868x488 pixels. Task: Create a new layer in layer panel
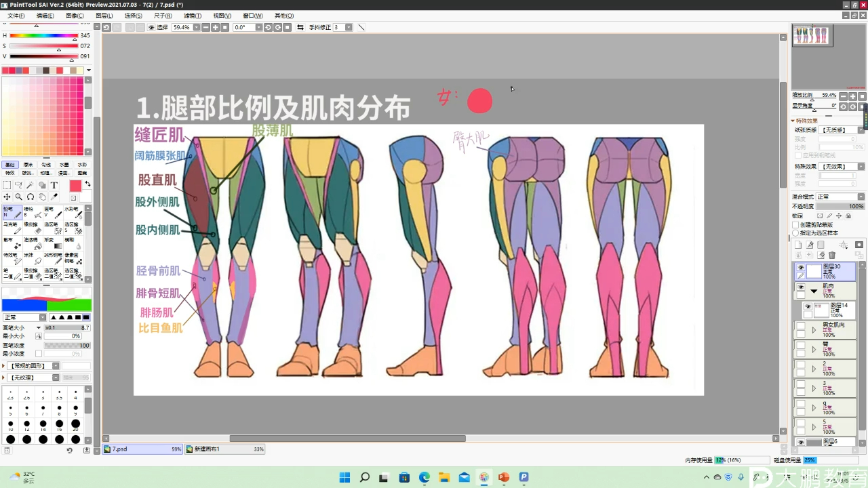(798, 245)
